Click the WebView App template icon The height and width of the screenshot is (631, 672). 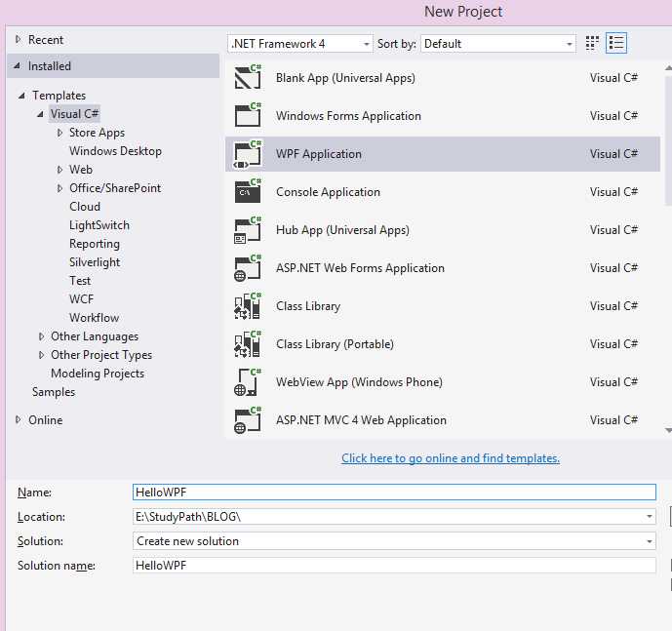248,382
